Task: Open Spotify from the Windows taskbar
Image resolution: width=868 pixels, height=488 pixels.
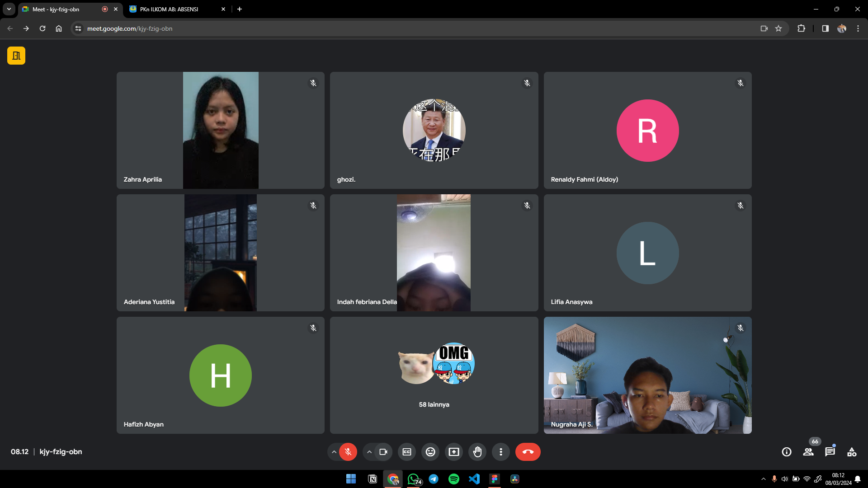Action: coord(454,479)
